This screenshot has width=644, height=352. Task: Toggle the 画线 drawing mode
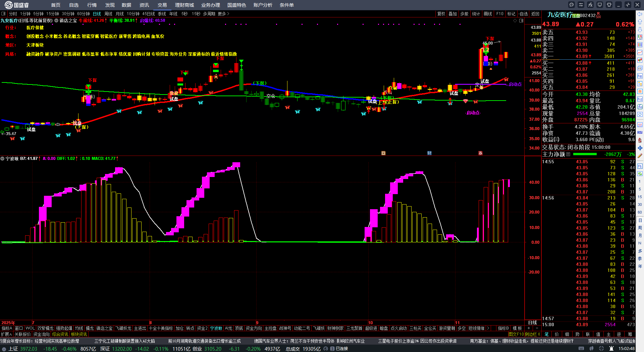click(488, 14)
